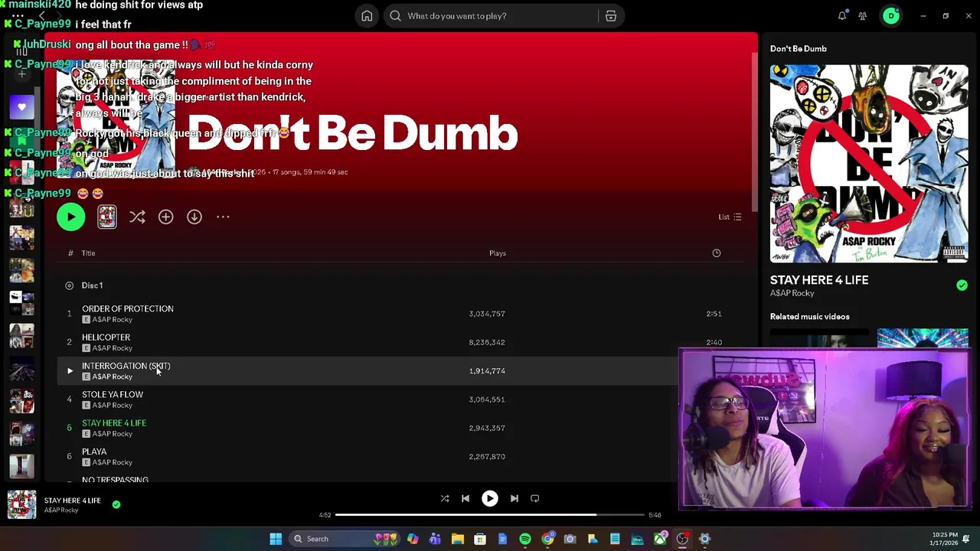980x551 pixels.
Task: Skip to the previous track
Action: pyautogui.click(x=465, y=499)
